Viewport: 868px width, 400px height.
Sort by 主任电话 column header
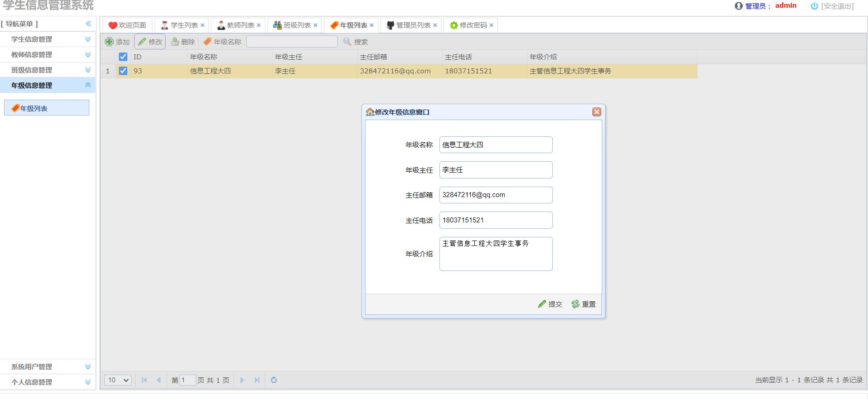484,57
